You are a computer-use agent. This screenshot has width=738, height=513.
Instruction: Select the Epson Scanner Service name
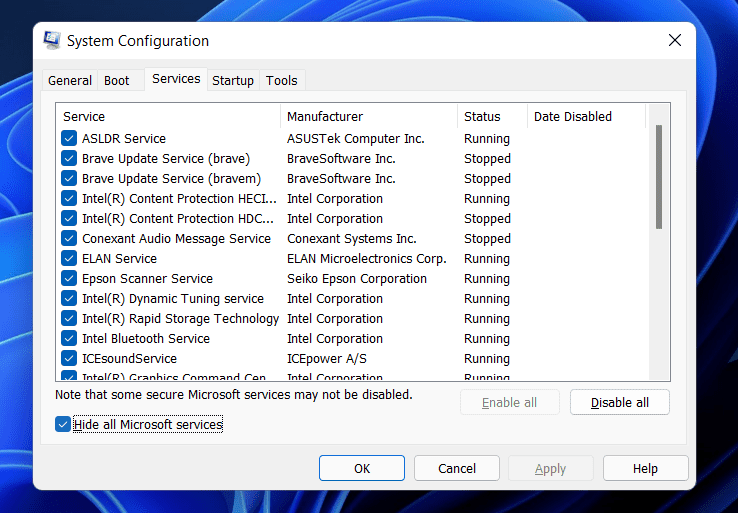[147, 279]
